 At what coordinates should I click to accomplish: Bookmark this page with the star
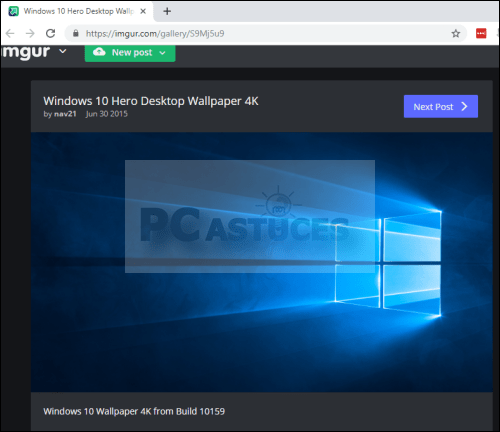456,33
